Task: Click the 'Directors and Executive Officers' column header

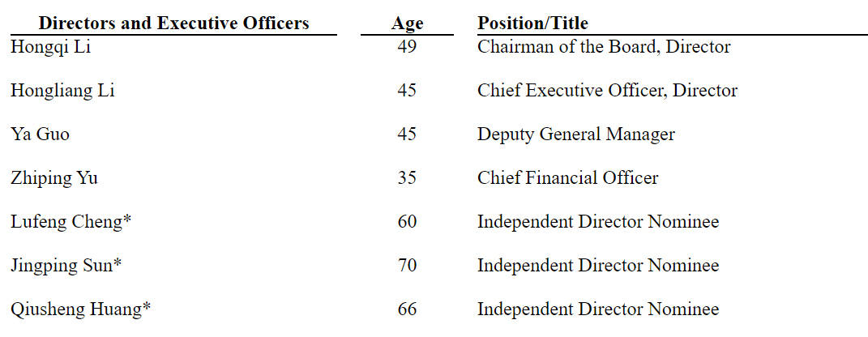Action: (173, 23)
